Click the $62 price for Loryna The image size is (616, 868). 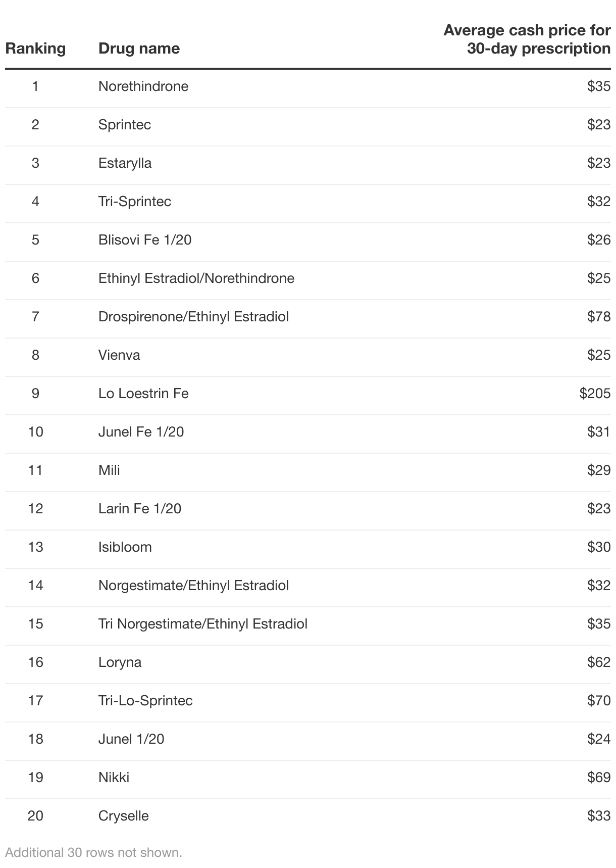599,662
